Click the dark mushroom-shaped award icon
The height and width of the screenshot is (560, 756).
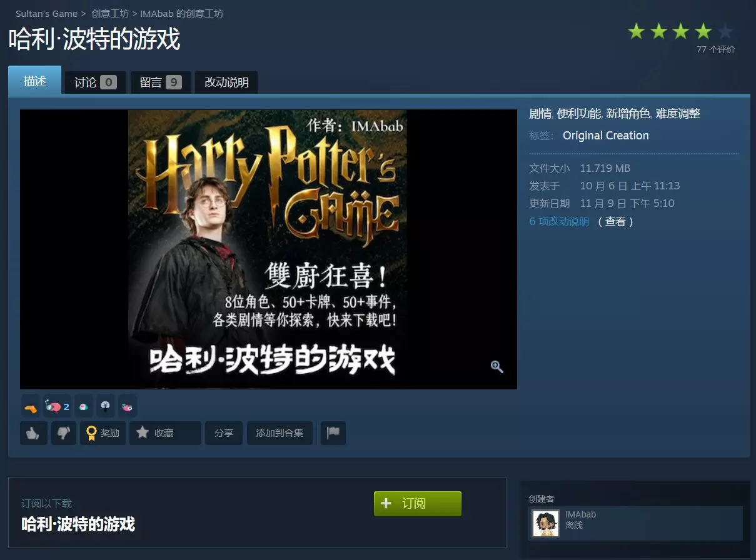tap(106, 407)
